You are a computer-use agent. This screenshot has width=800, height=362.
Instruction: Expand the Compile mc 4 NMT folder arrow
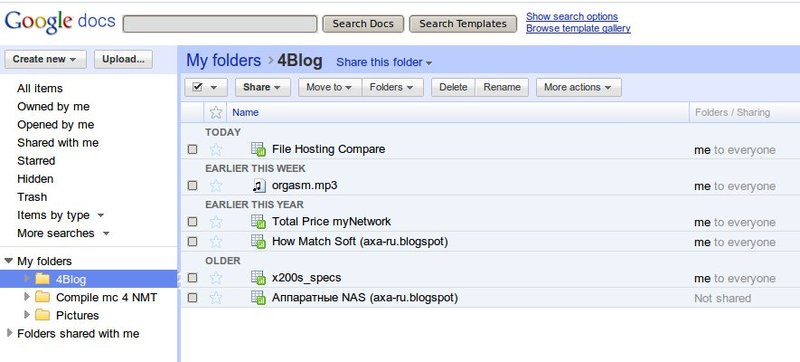tap(27, 296)
